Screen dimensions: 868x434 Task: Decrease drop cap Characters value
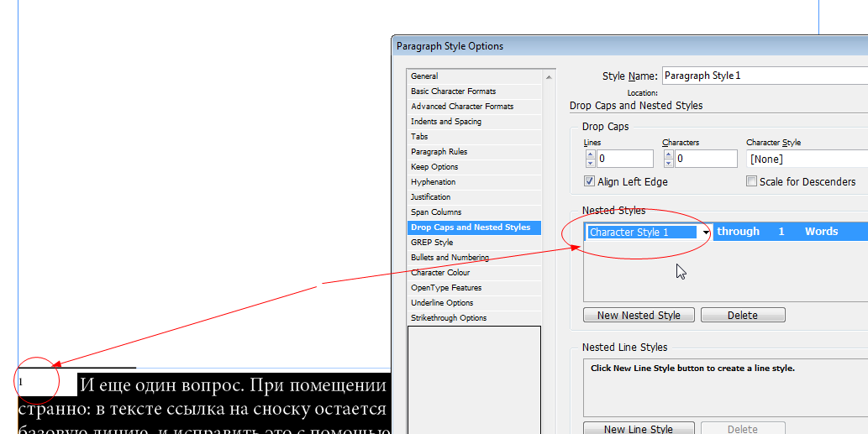pyautogui.click(x=669, y=163)
